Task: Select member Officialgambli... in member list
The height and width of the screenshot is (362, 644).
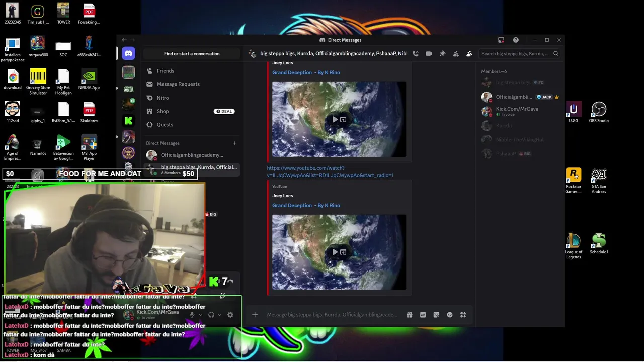Action: pyautogui.click(x=521, y=97)
